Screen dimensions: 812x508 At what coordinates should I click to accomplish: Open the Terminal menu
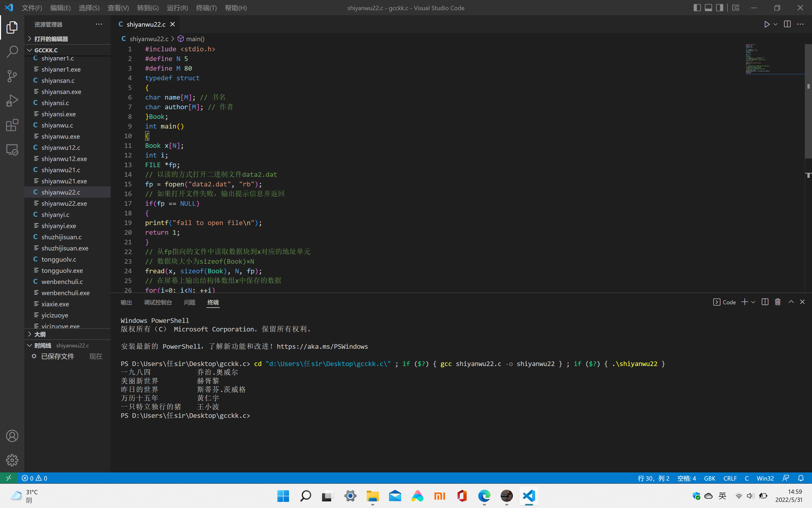[206, 8]
